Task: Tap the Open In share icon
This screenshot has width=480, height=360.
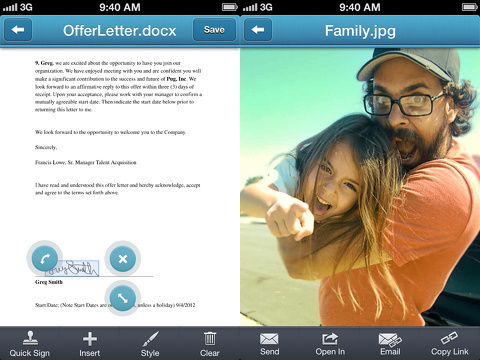Action: tap(330, 339)
